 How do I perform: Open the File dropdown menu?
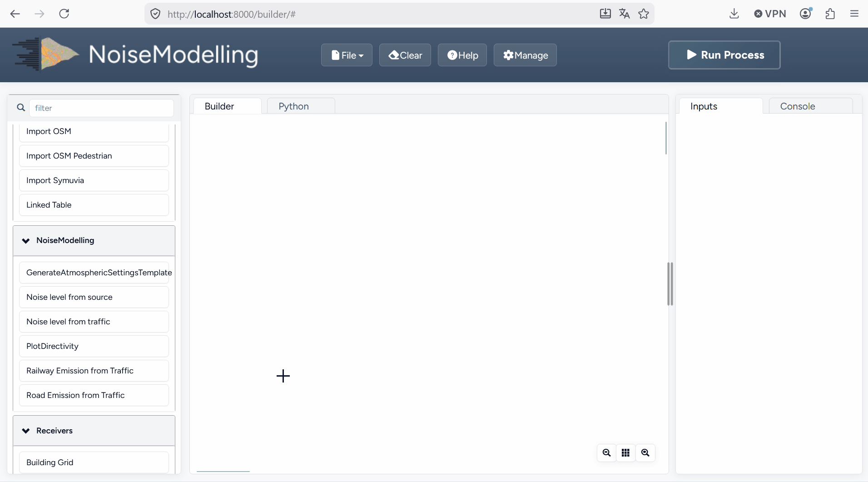(x=347, y=55)
